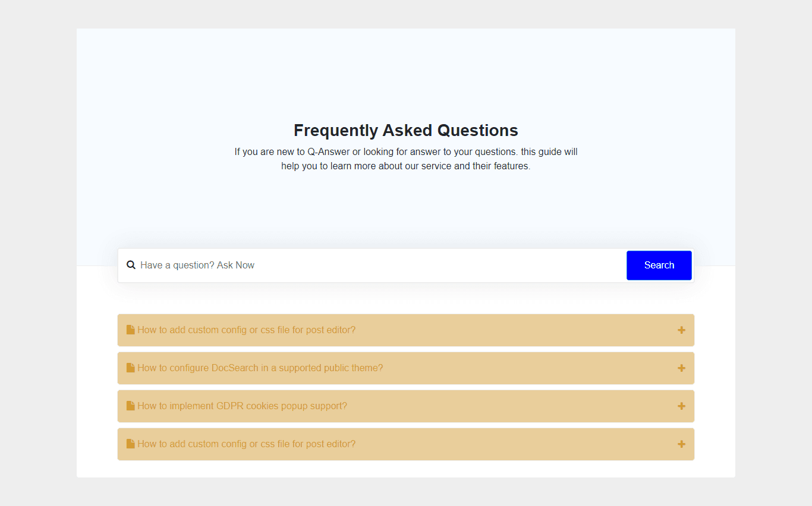
Task: Click the magnifying glass search icon
Action: pyautogui.click(x=131, y=265)
